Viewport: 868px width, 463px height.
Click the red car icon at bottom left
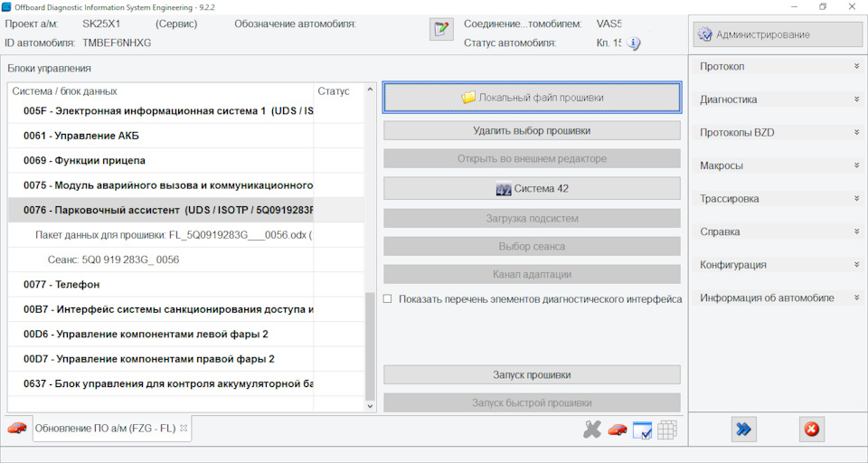[x=17, y=428]
